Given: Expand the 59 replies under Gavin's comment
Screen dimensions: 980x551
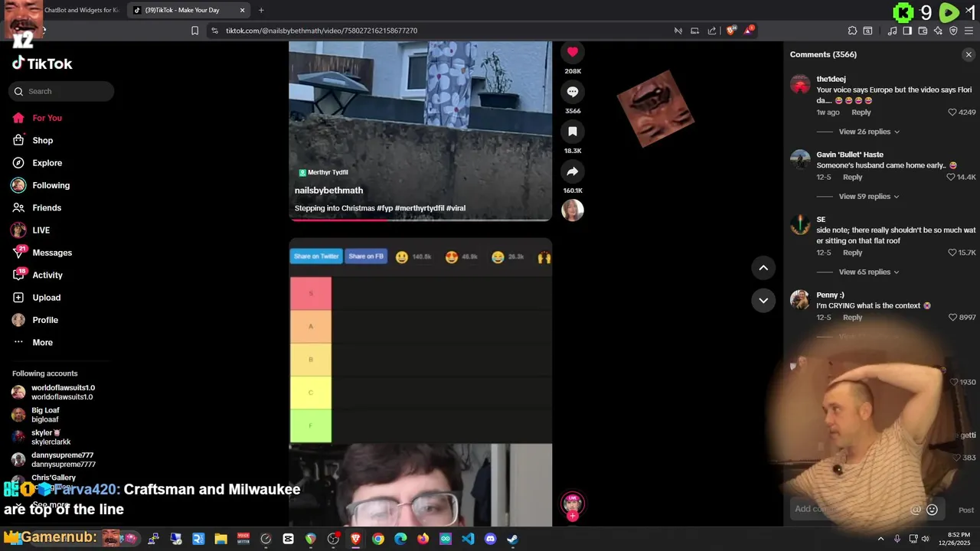Looking at the screenshot, I should (869, 197).
